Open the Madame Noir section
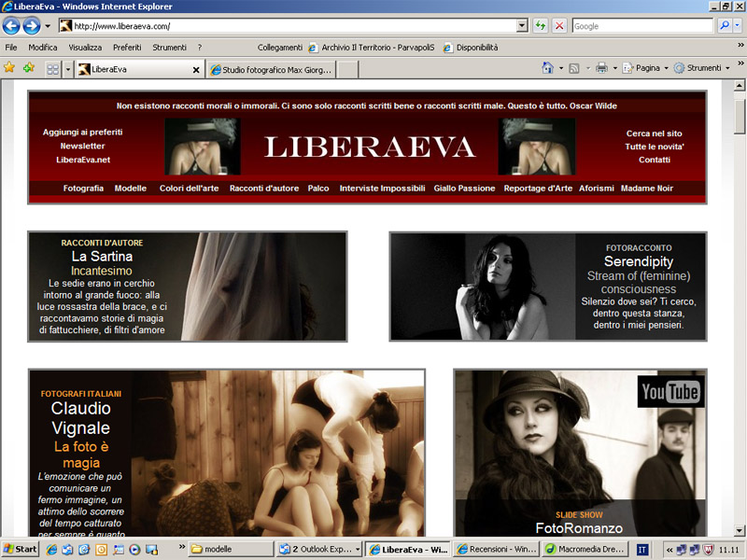 (646, 189)
